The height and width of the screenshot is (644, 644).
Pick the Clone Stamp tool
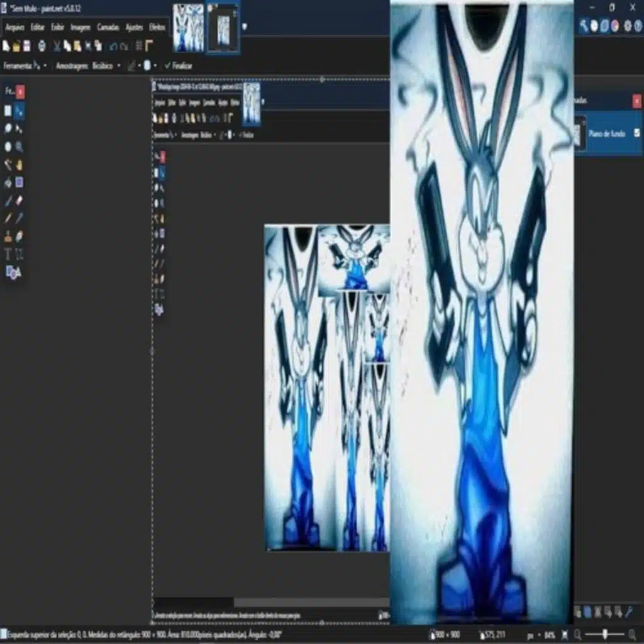(x=8, y=236)
